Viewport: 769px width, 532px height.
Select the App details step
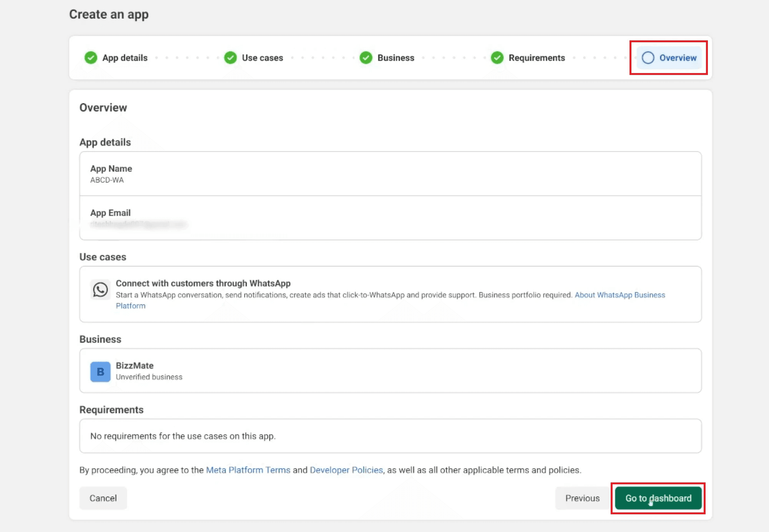tap(125, 58)
